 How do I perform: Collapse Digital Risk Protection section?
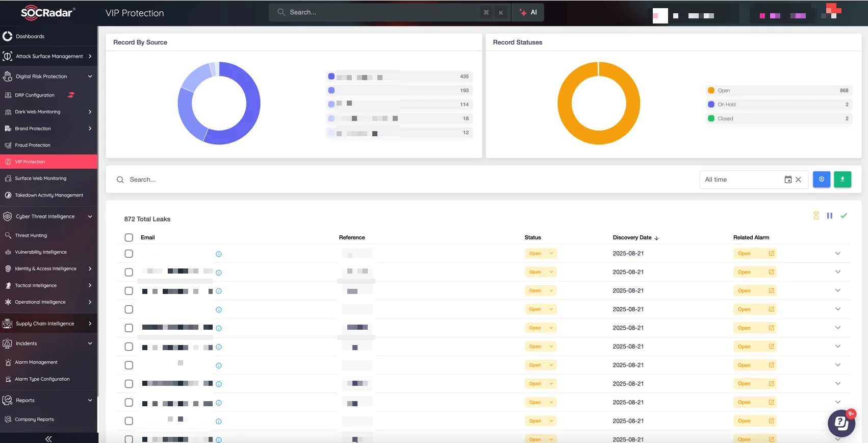coord(90,77)
